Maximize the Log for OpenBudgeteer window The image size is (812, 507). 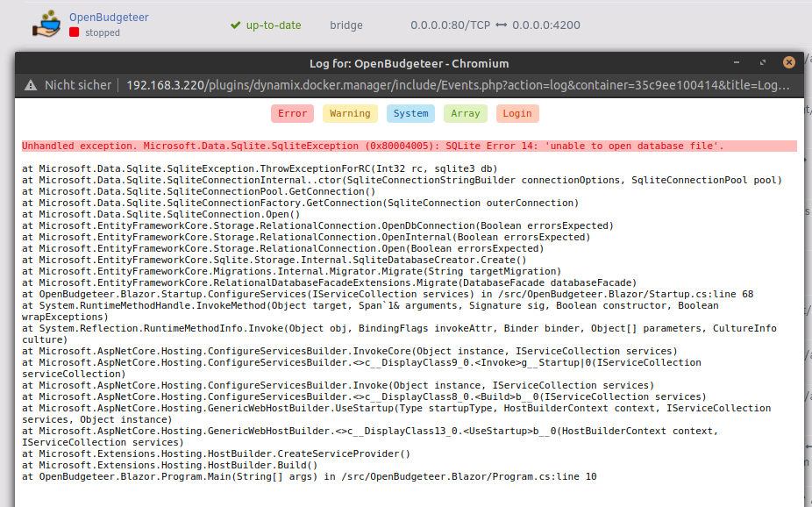tap(762, 62)
